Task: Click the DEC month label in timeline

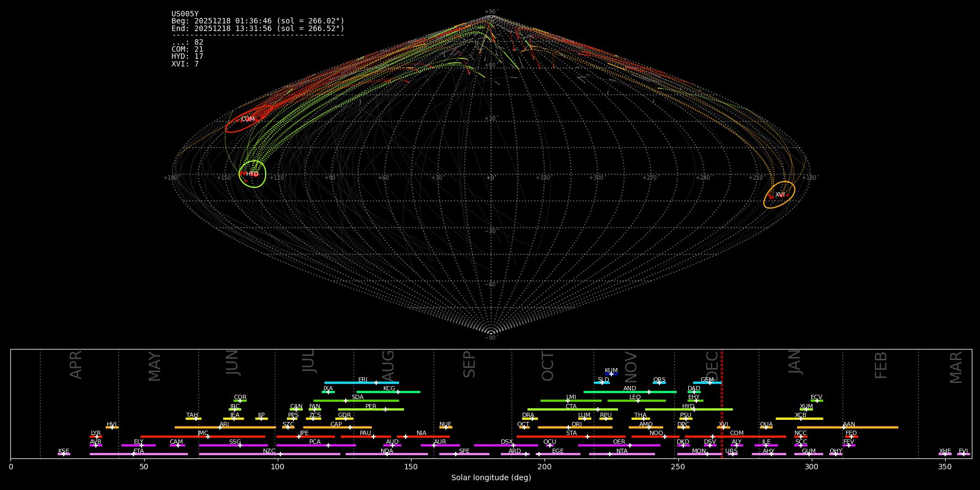Action: click(x=712, y=364)
